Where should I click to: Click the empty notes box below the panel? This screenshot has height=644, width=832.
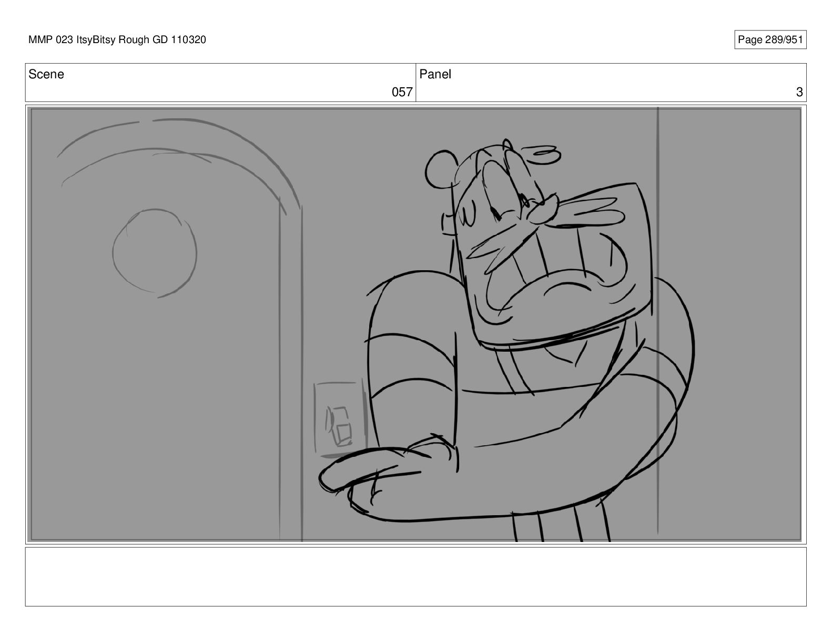(415, 577)
